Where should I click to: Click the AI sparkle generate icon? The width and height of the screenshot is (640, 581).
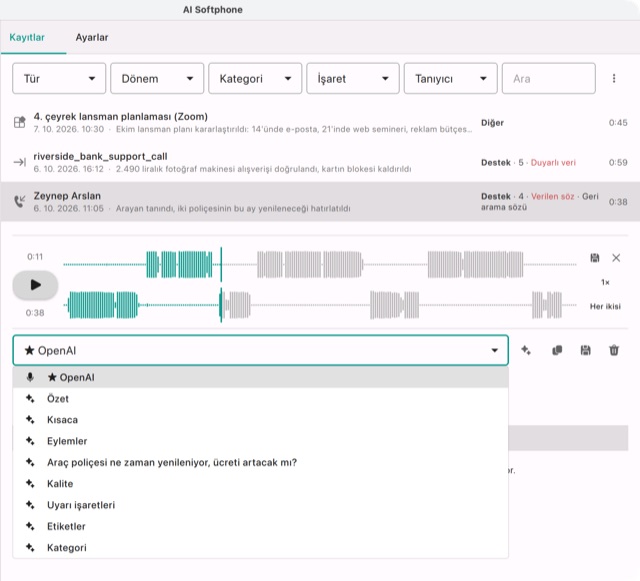pos(526,350)
